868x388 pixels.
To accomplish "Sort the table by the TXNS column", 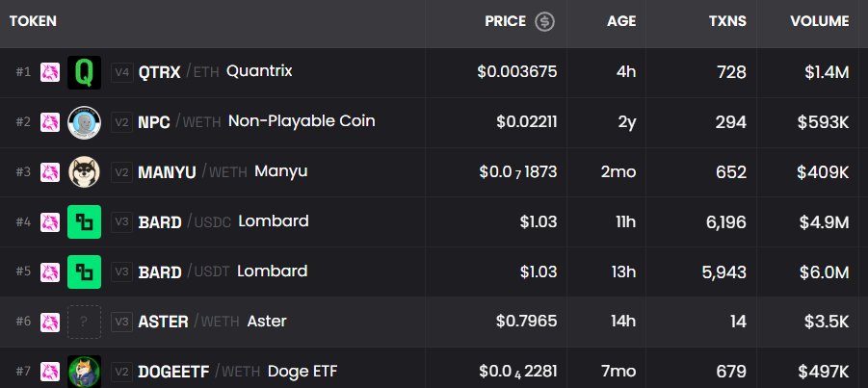I will pos(727,21).
